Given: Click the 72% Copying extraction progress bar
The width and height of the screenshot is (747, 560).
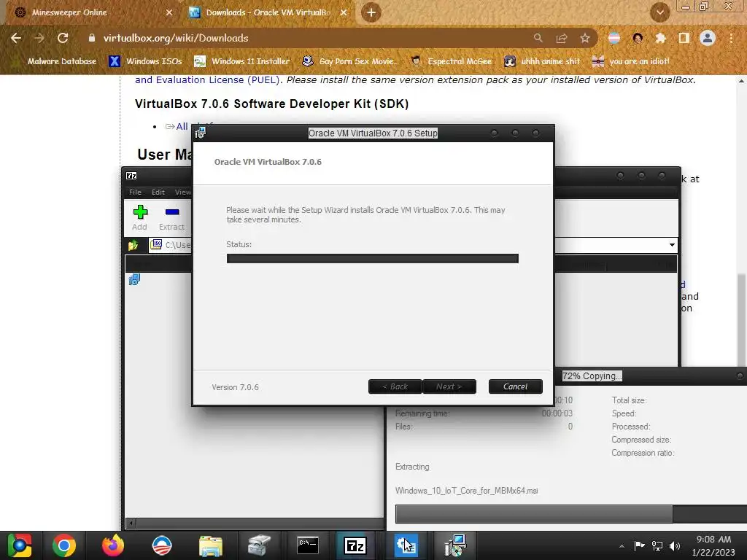Looking at the screenshot, I should [x=571, y=514].
